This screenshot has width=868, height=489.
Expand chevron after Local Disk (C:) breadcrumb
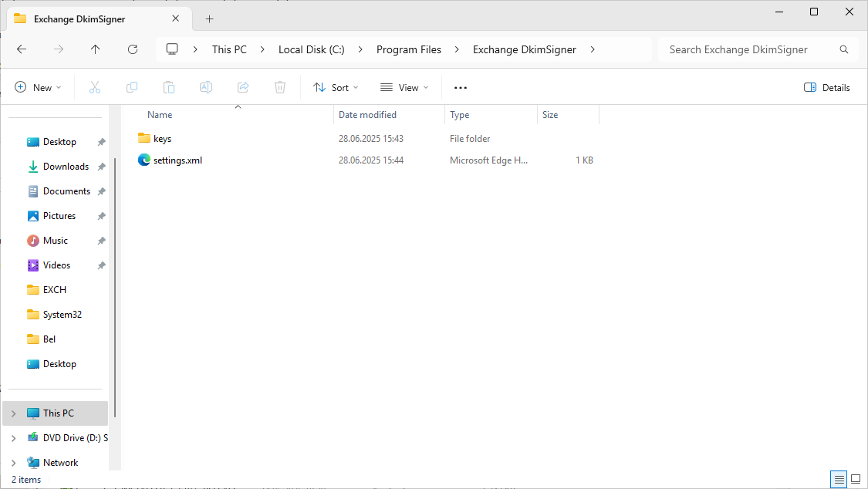(360, 49)
